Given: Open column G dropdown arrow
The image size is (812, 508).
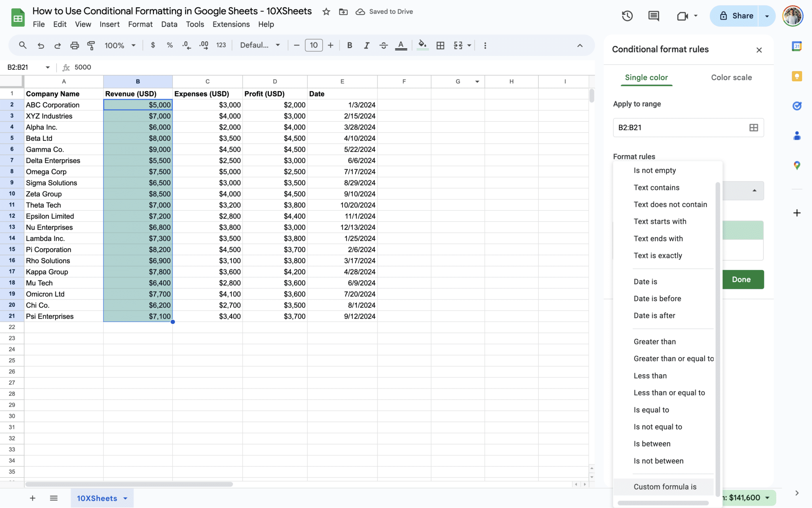Looking at the screenshot, I should (477, 82).
